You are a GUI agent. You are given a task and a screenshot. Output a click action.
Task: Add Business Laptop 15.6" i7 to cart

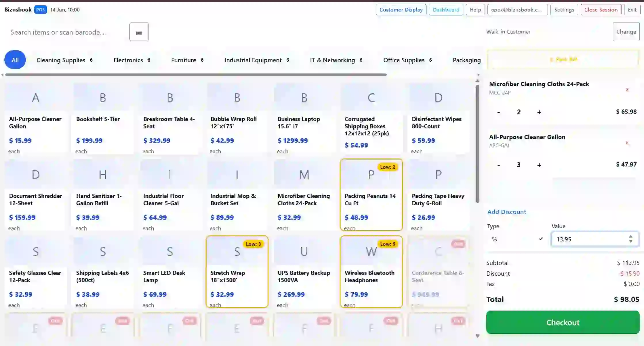pyautogui.click(x=304, y=119)
